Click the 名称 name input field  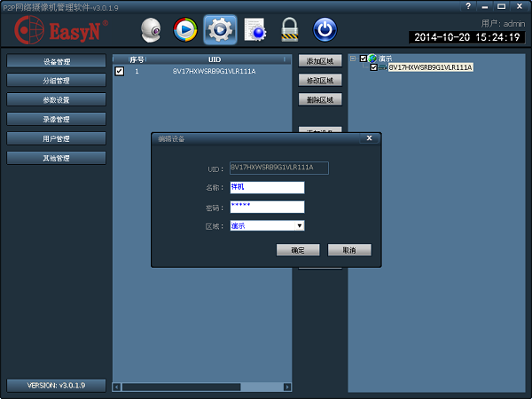(267, 187)
